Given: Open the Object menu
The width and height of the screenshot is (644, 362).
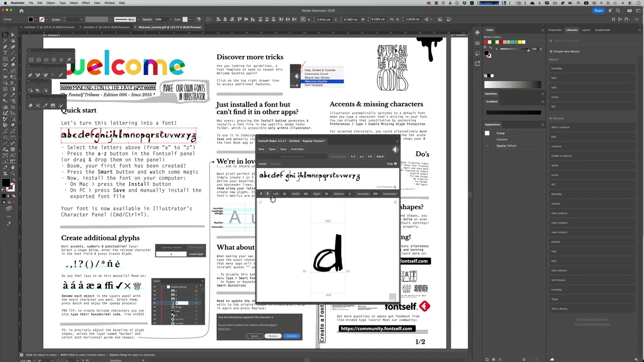Looking at the screenshot, I should (x=51, y=3).
